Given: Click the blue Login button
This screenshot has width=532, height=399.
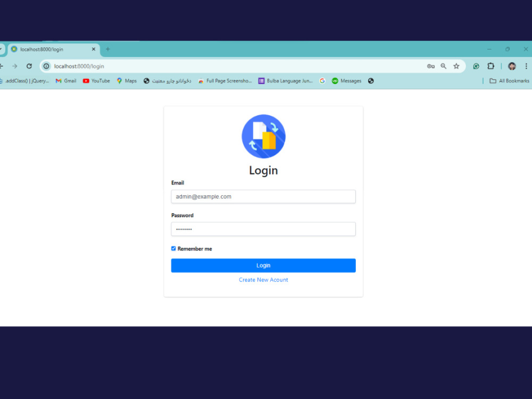Looking at the screenshot, I should tap(263, 265).
